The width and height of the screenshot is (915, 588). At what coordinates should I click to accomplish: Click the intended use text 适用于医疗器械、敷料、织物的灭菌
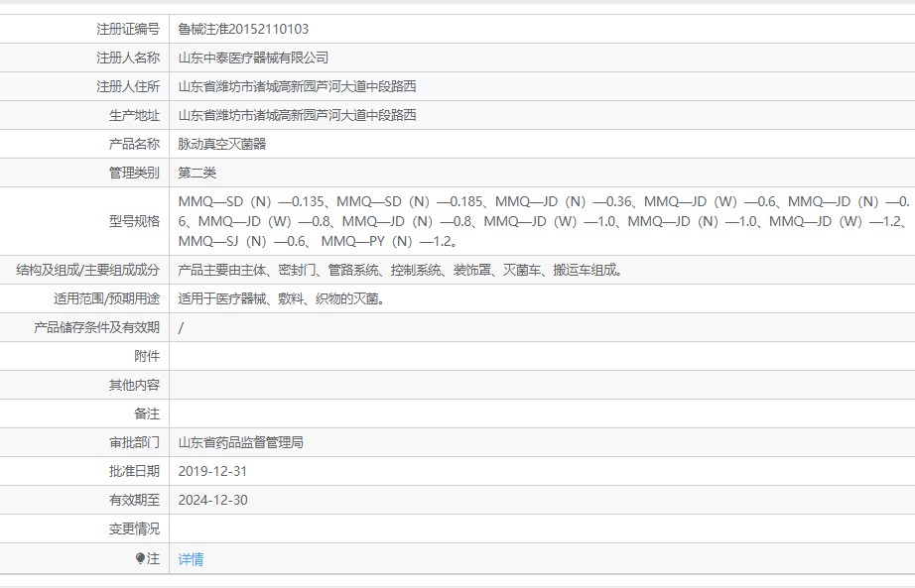click(281, 298)
